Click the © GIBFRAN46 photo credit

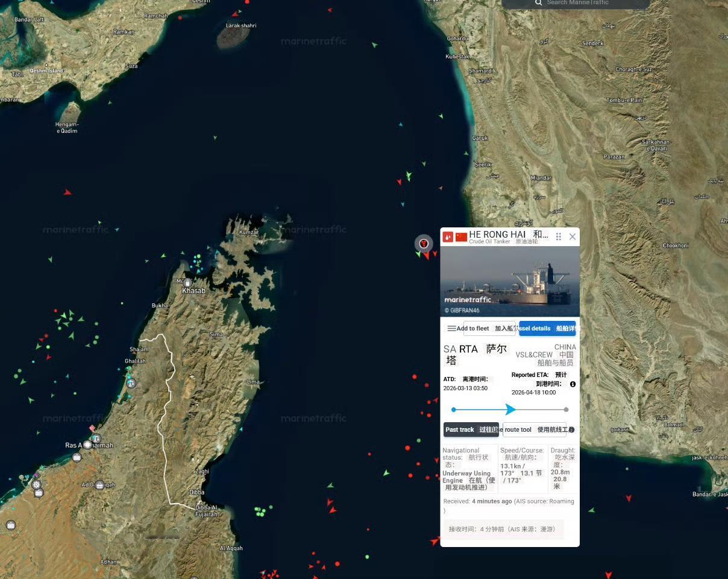462,311
